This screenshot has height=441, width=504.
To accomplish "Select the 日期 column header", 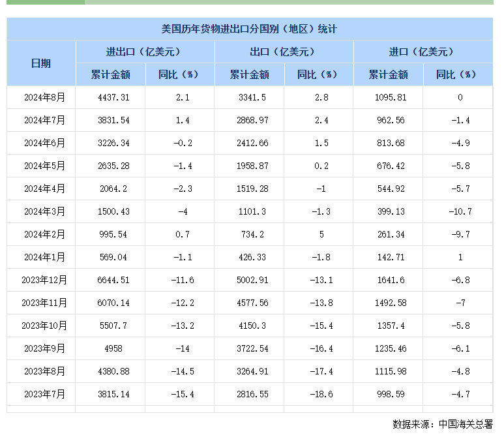I will tap(41, 63).
